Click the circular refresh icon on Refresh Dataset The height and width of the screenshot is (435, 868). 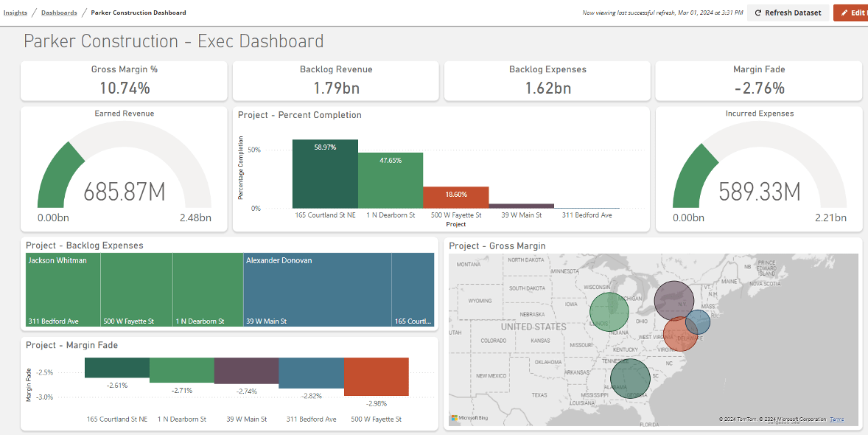758,13
